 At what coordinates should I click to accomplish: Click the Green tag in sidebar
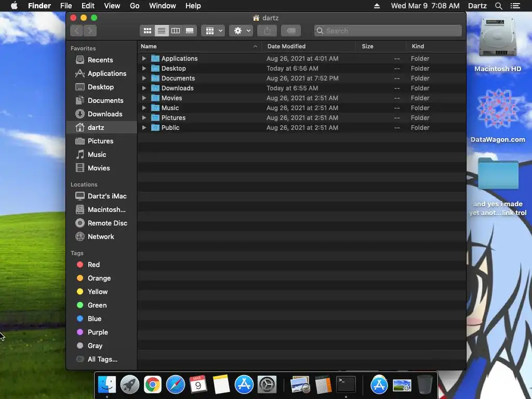point(101,305)
